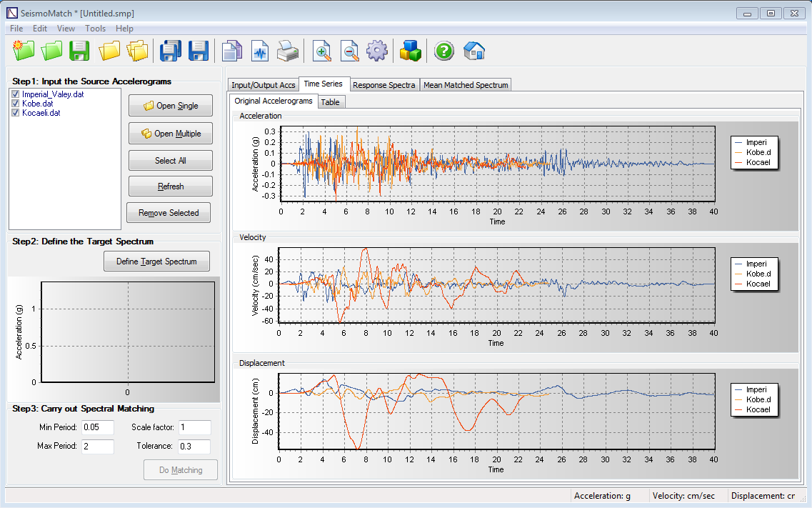Switch to the Response Spectra tab
This screenshot has width=812, height=508.
(x=384, y=85)
